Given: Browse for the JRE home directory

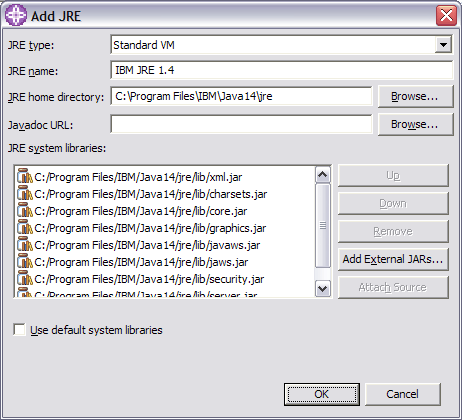Looking at the screenshot, I should click(416, 96).
